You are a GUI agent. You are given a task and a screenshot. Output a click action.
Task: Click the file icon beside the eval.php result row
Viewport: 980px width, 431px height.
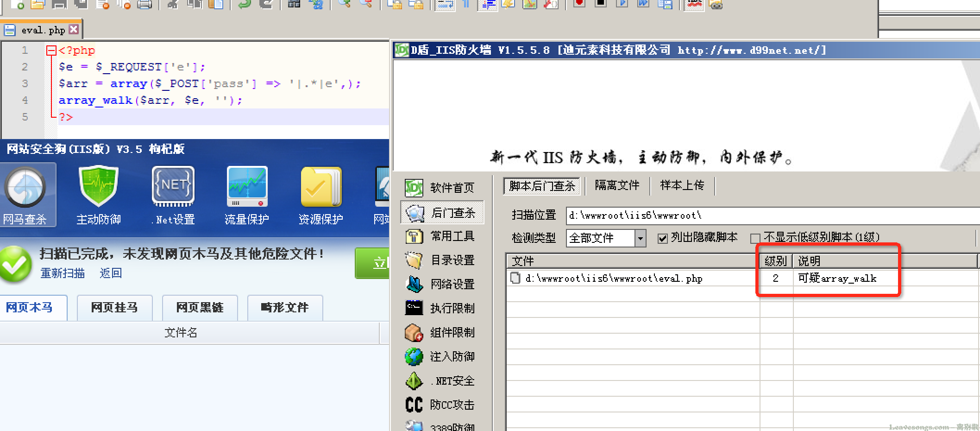click(x=515, y=278)
